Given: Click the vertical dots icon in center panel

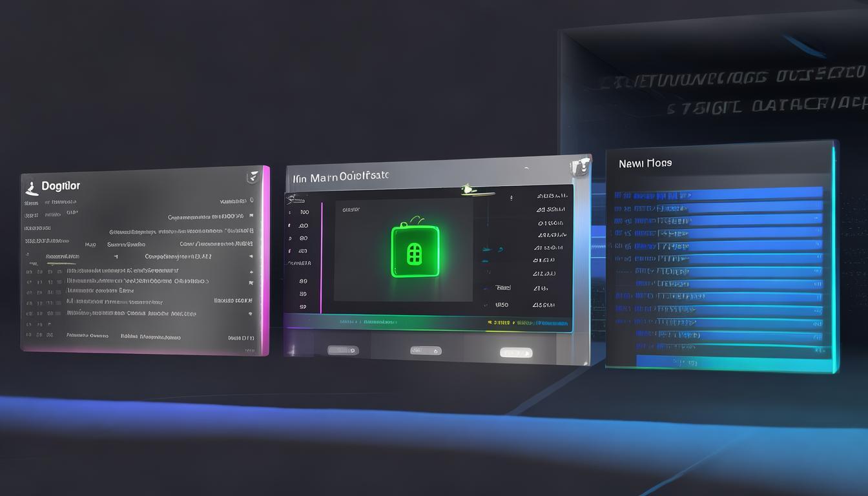Looking at the screenshot, I should 511,198.
